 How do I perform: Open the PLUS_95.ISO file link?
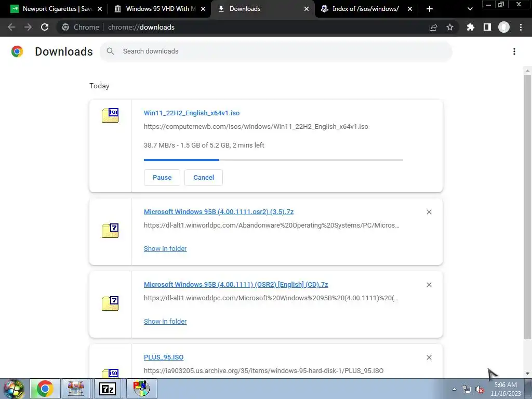point(164,357)
